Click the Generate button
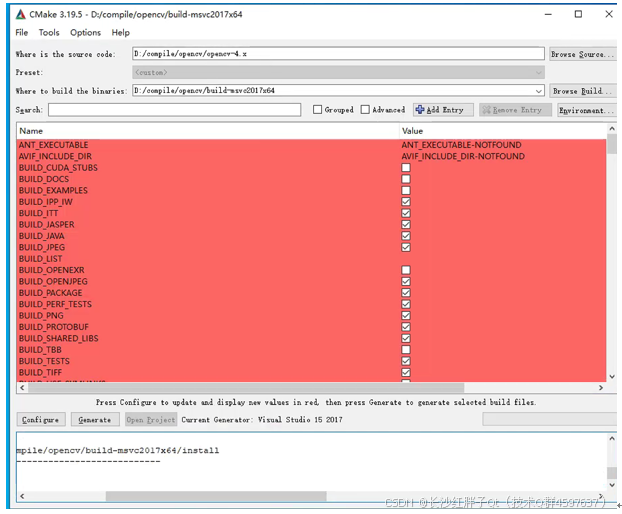The width and height of the screenshot is (622, 514). 95,420
